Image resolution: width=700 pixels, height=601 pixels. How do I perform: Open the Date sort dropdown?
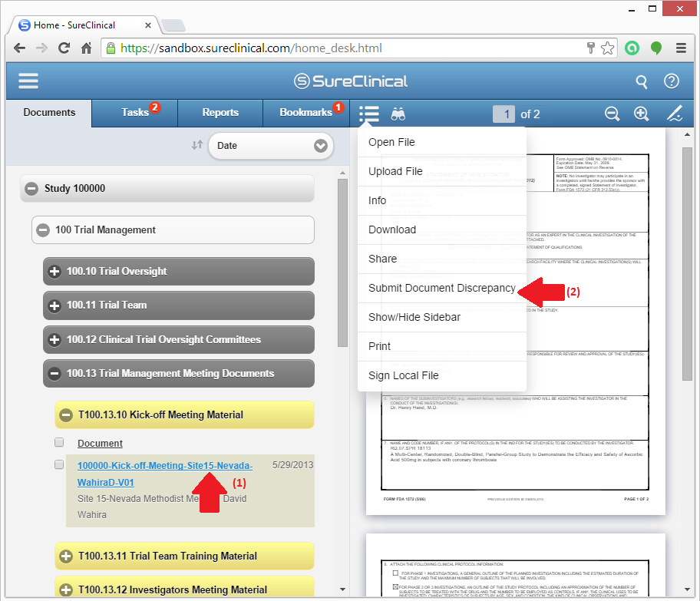pos(270,146)
